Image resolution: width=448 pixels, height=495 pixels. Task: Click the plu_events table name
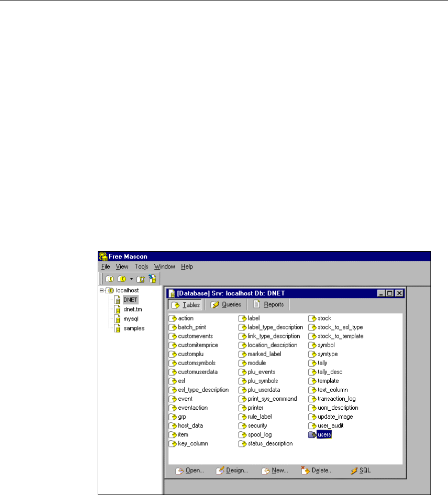(x=262, y=372)
